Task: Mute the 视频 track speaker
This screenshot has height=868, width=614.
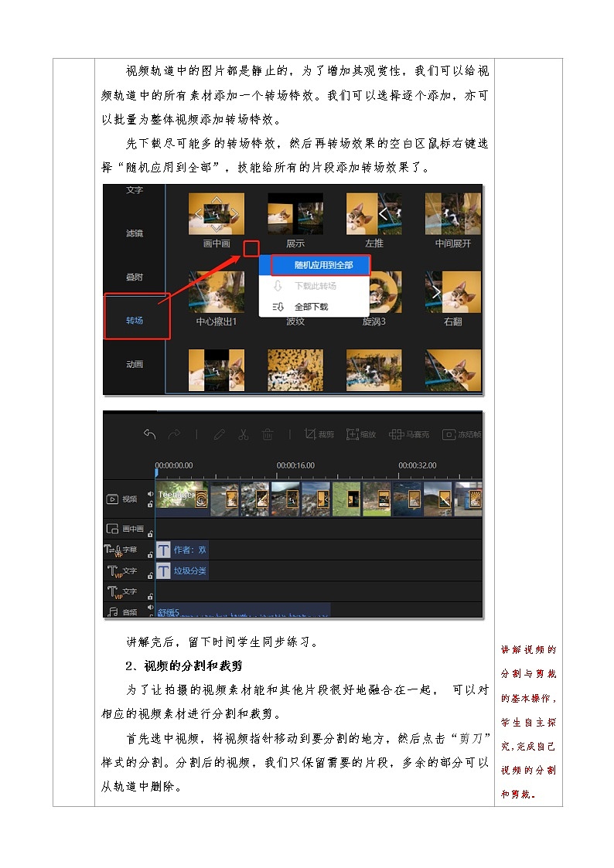Action: (150, 494)
